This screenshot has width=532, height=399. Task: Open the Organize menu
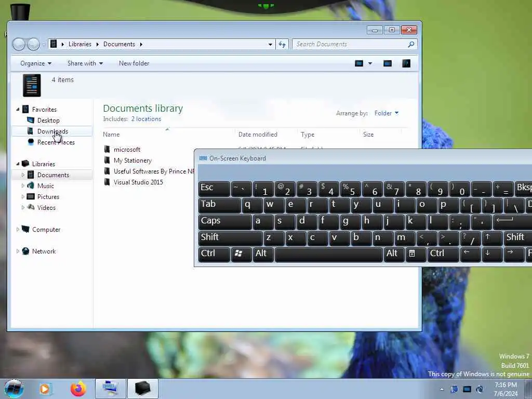click(x=36, y=63)
